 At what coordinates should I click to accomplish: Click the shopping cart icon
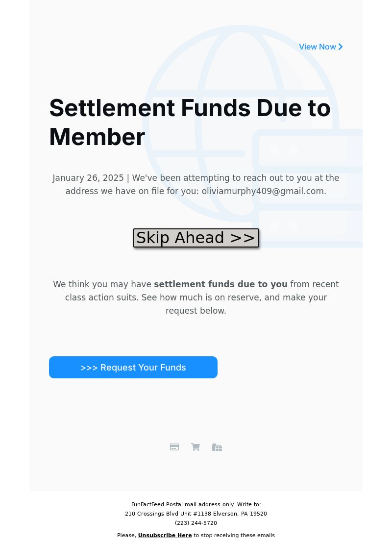click(196, 447)
